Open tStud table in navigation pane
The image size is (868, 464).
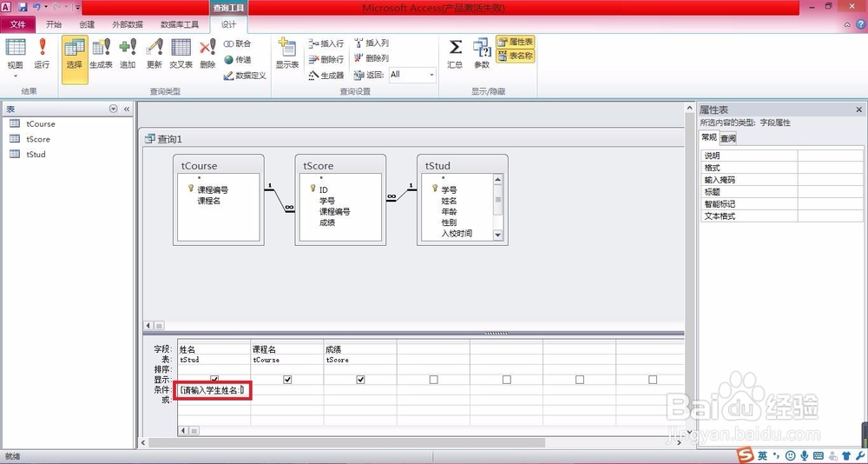36,154
